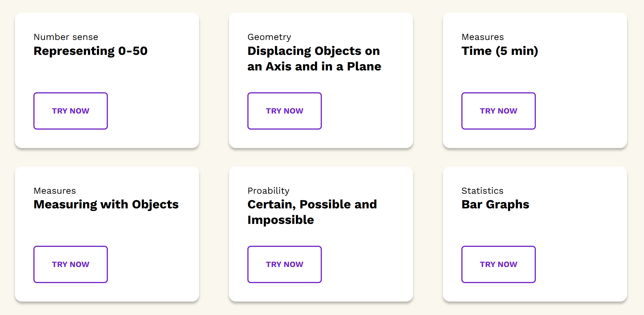Try the Certain, Possible and Impossible activity
This screenshot has width=644, height=315.
pyautogui.click(x=284, y=264)
